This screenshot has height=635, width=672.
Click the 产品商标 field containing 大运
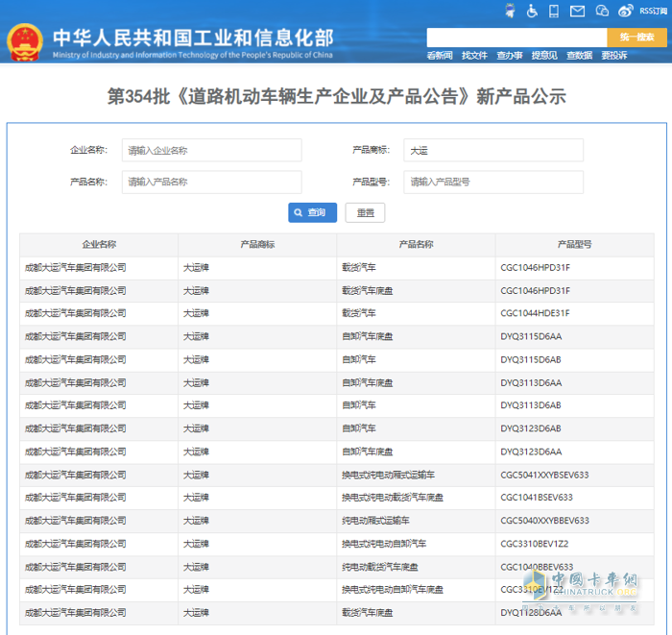pos(493,150)
